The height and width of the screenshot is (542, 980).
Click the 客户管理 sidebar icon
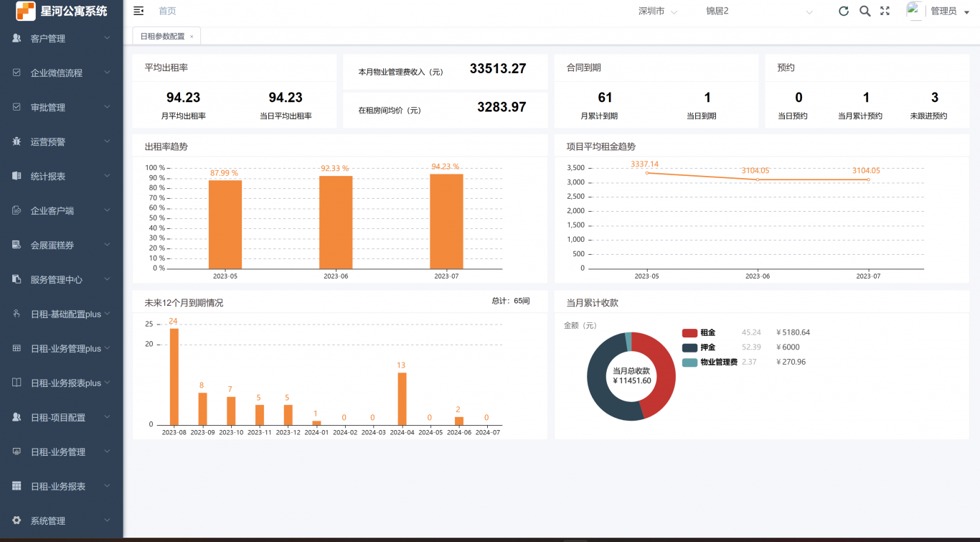tap(17, 38)
